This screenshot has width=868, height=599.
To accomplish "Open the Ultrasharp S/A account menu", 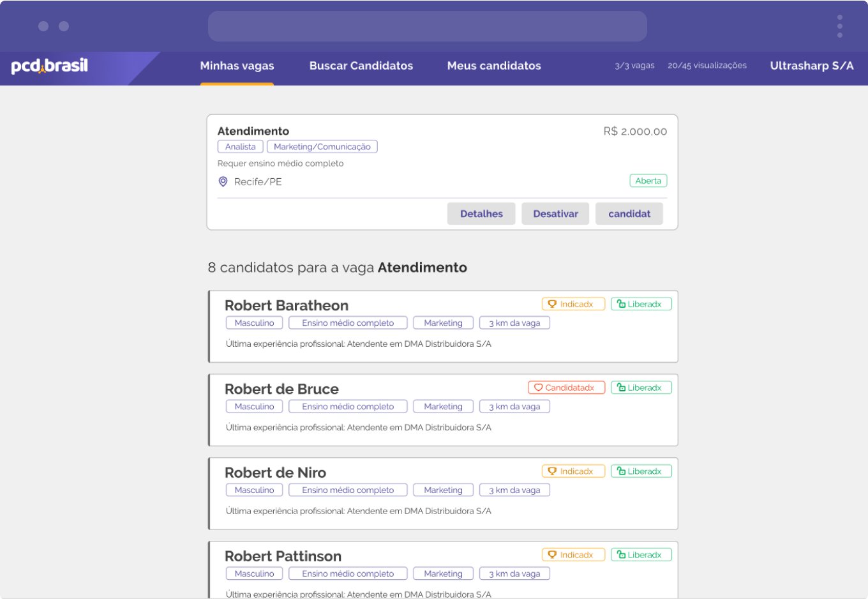I will coord(811,66).
